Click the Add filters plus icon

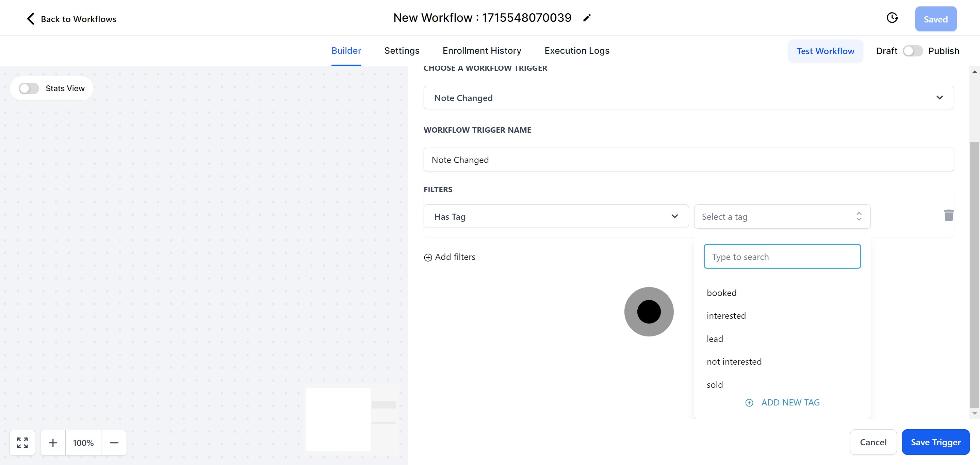pyautogui.click(x=428, y=258)
